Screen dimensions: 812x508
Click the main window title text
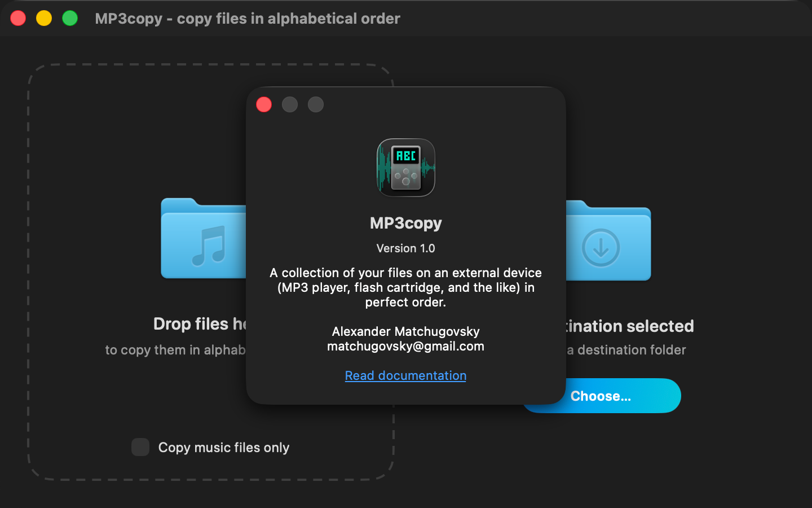click(248, 19)
